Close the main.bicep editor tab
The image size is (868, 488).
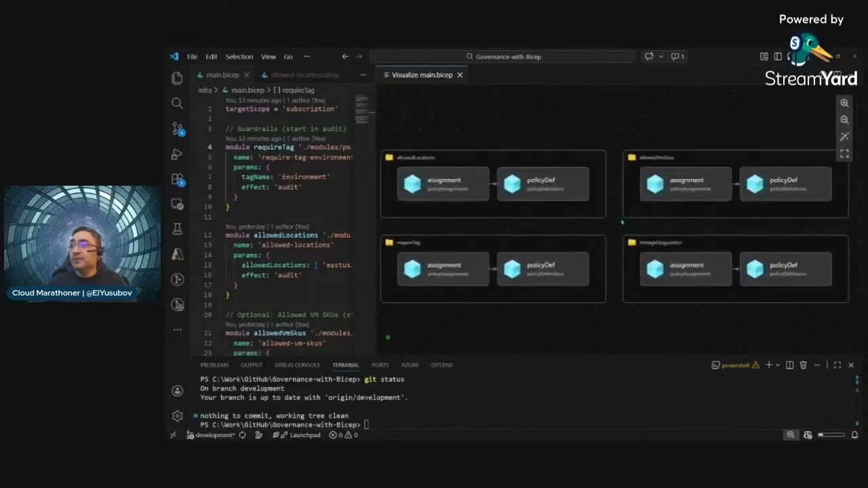[247, 75]
